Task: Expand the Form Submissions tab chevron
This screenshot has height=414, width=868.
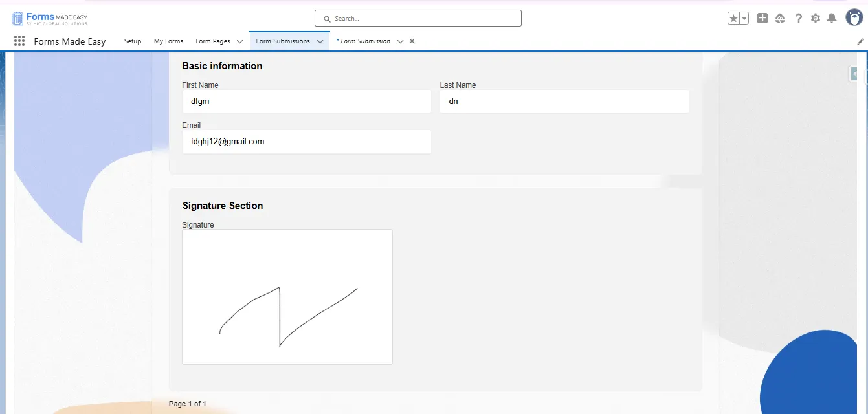Action: [x=320, y=41]
